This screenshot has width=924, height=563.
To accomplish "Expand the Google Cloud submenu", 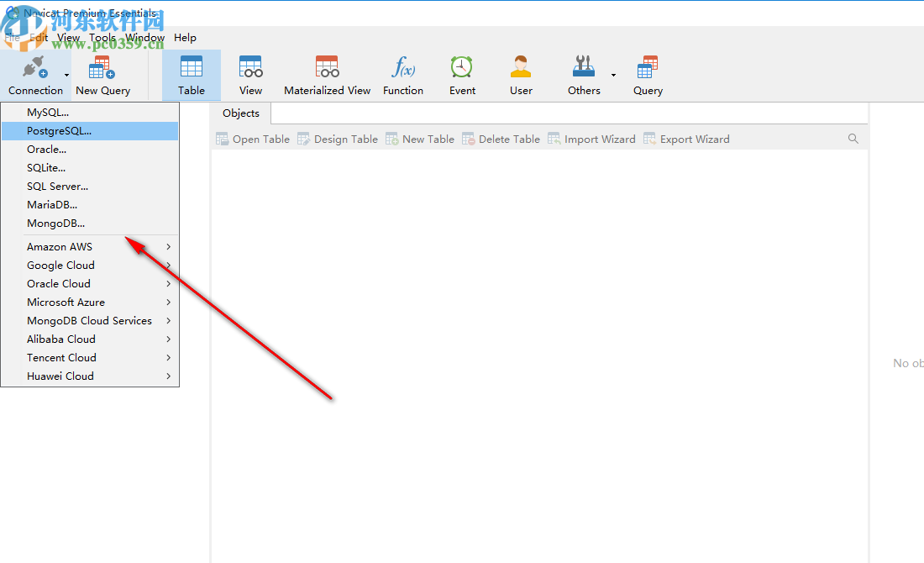I will pyautogui.click(x=90, y=266).
